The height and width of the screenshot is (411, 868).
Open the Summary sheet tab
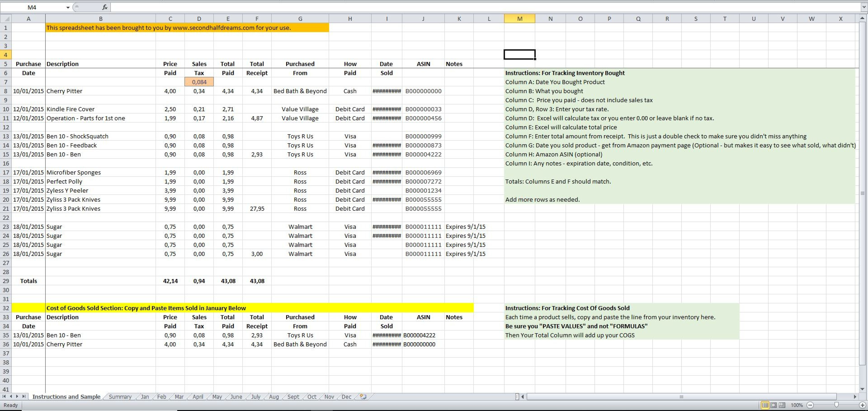pos(120,397)
